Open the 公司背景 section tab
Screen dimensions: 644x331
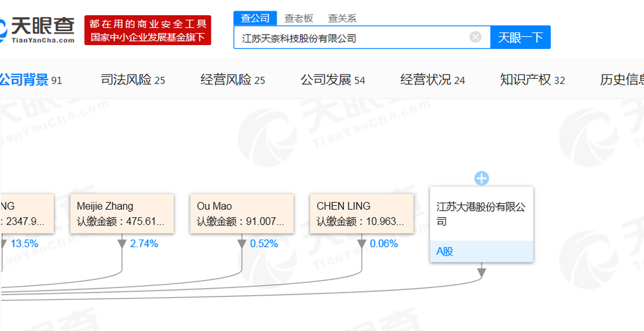30,79
